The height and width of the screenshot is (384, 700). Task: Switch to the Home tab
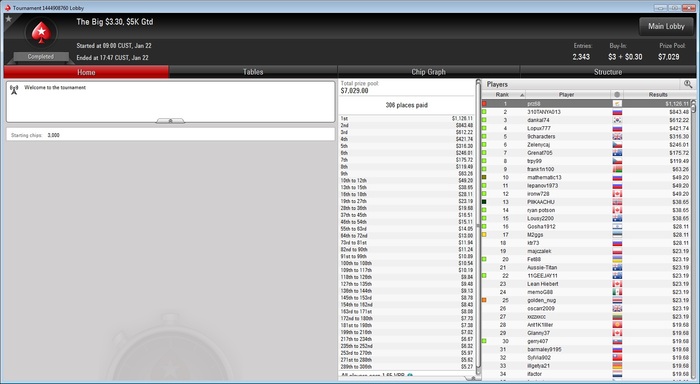pyautogui.click(x=86, y=72)
